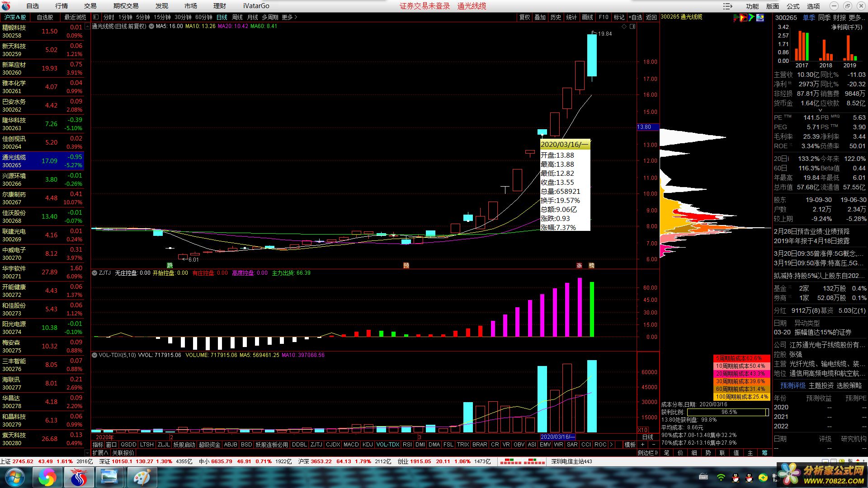Click the green WiFi icon in system tray

click(721, 477)
